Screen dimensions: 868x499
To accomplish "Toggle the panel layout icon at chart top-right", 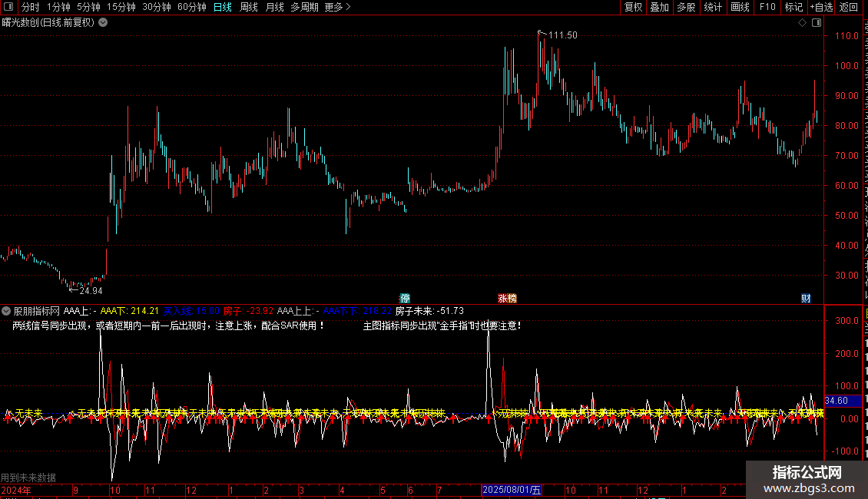I will point(817,23).
